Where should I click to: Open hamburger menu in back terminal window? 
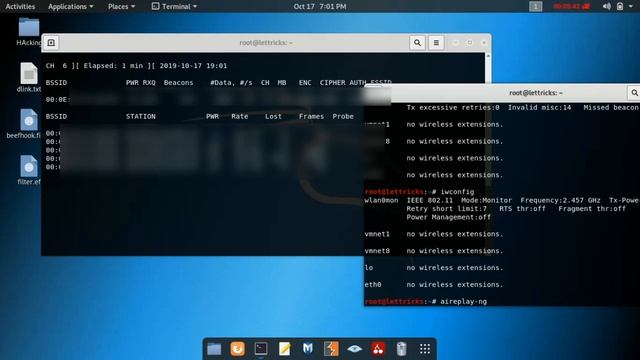(436, 42)
